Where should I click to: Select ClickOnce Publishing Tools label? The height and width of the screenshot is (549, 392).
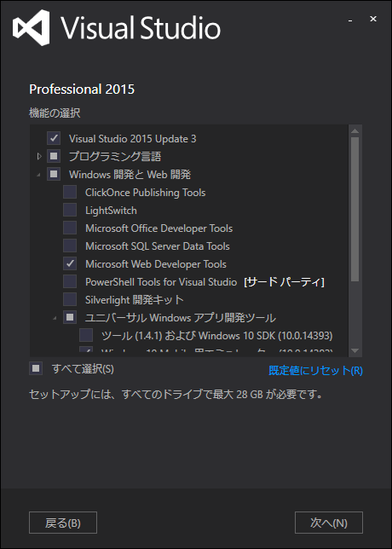tap(145, 193)
